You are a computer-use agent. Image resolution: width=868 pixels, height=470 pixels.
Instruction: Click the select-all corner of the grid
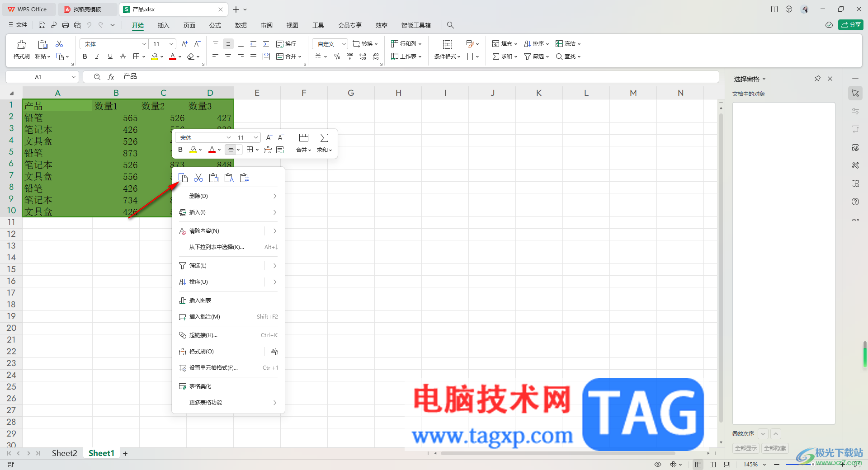click(x=11, y=93)
